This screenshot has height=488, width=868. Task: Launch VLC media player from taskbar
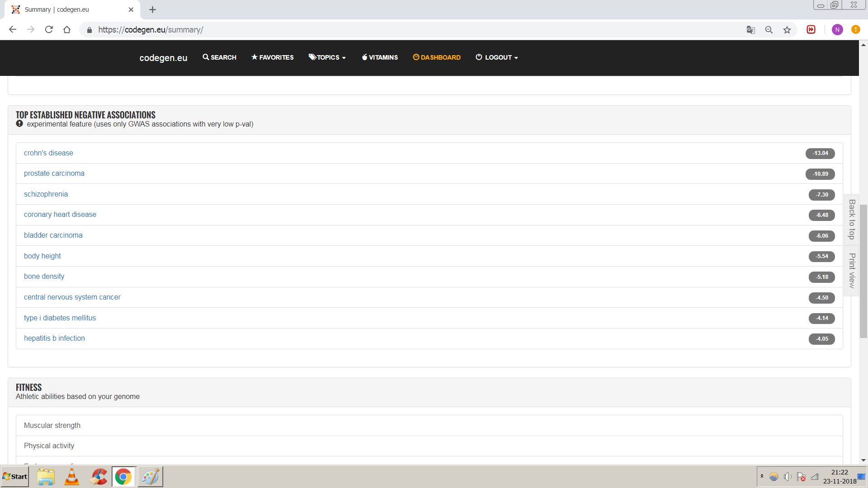pos(72,477)
